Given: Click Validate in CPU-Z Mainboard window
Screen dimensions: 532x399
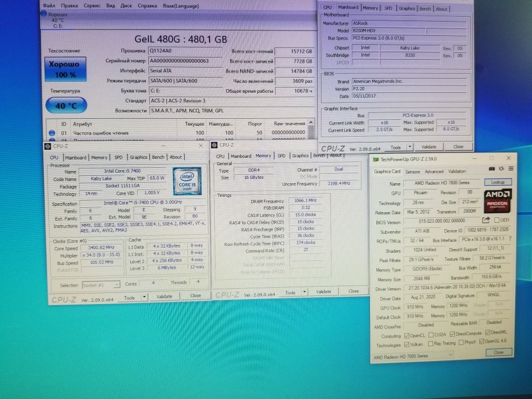Looking at the screenshot, I should (429, 147).
